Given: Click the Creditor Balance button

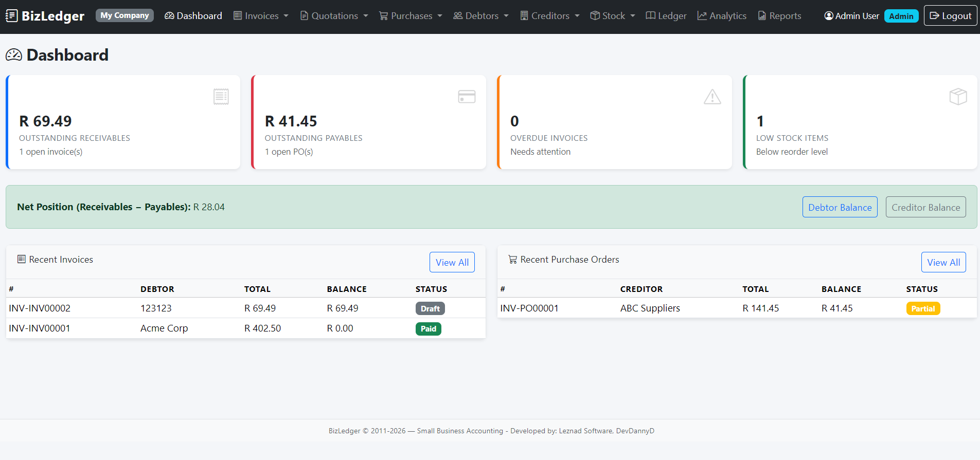Looking at the screenshot, I should (926, 207).
